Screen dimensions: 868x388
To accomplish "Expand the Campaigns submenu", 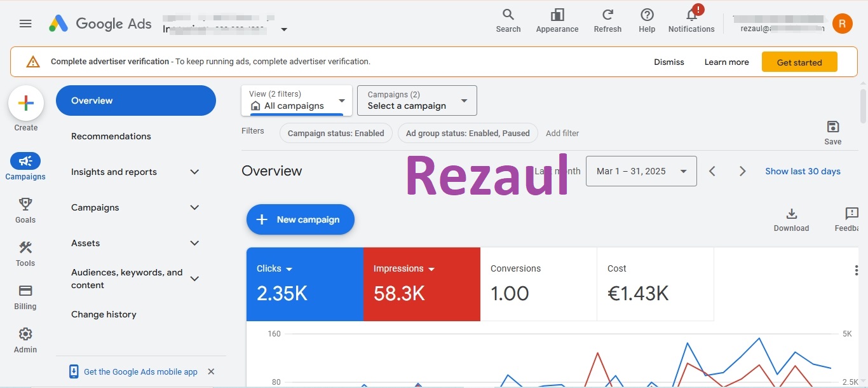I will (195, 207).
